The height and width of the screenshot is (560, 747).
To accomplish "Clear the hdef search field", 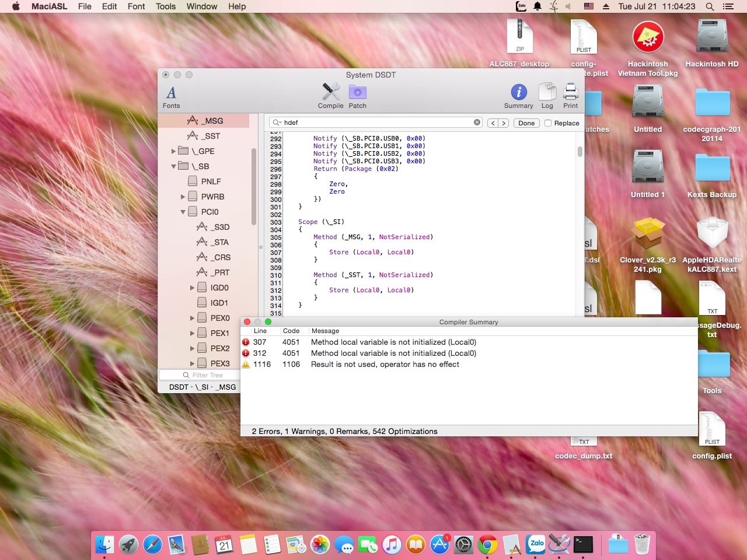I will click(x=477, y=123).
